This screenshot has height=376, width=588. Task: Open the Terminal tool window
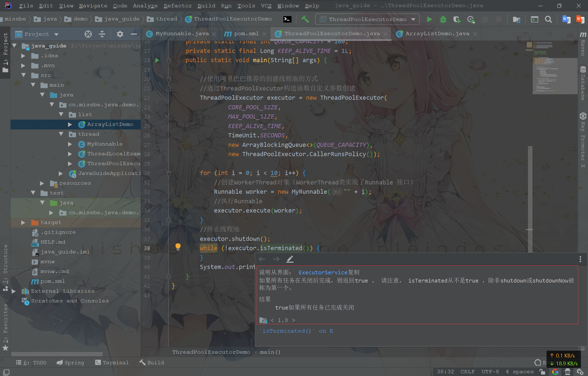coord(112,362)
